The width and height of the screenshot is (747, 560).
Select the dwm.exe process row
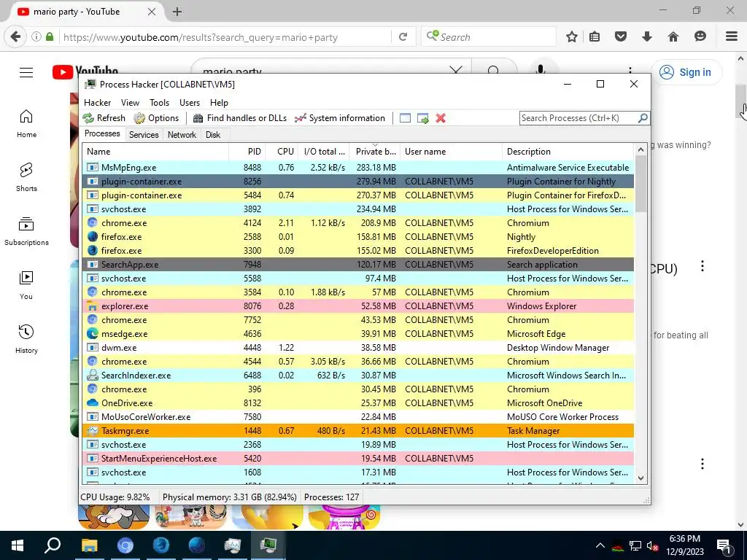[357, 348]
